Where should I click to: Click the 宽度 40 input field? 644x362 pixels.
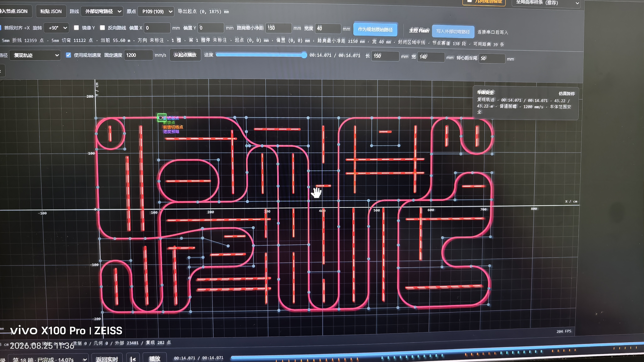click(328, 28)
